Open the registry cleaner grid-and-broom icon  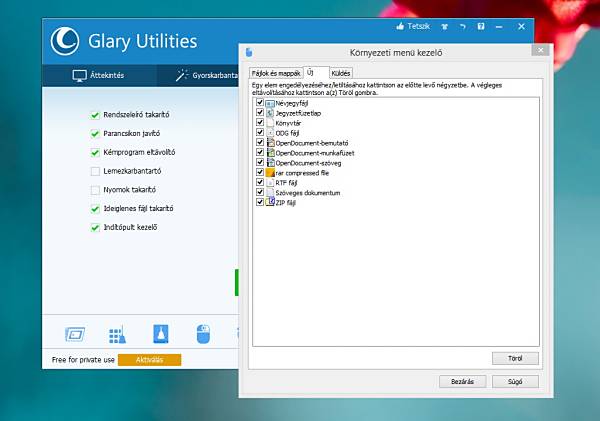click(117, 333)
